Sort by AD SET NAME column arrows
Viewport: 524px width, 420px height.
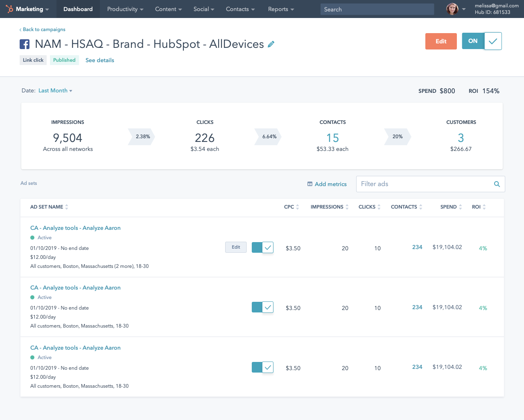coord(67,207)
